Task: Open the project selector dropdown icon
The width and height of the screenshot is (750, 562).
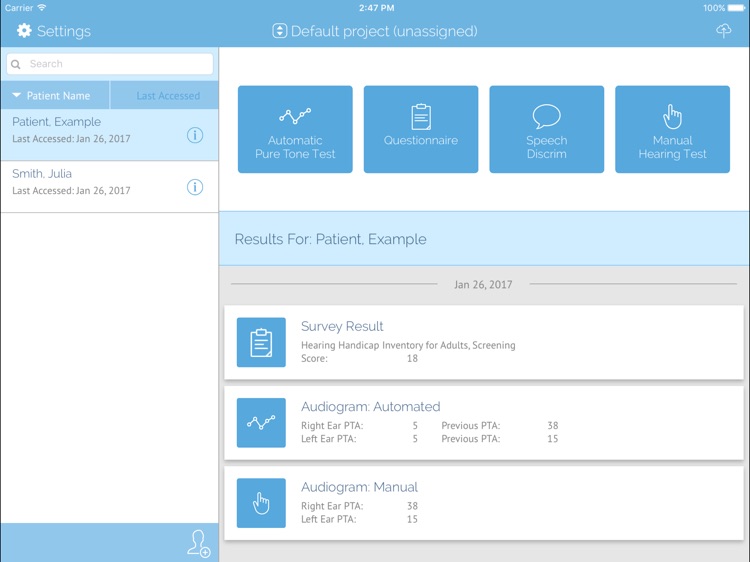Action: coord(279,31)
